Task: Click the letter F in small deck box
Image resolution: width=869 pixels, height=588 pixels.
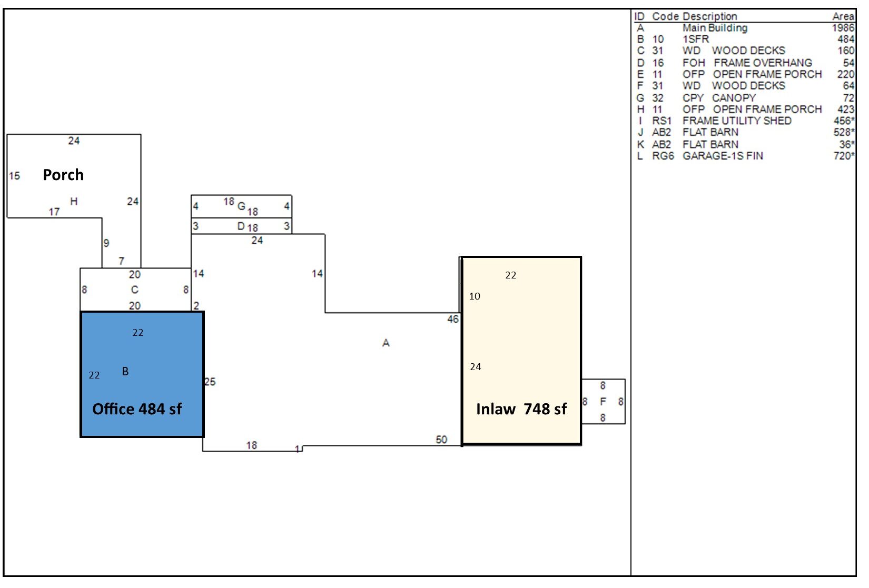Action: 603,402
